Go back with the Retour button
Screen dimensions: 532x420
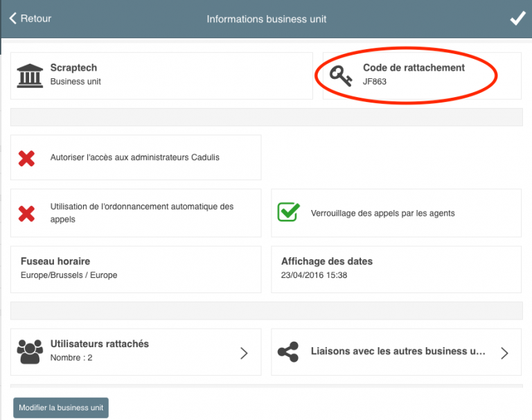pyautogui.click(x=30, y=18)
